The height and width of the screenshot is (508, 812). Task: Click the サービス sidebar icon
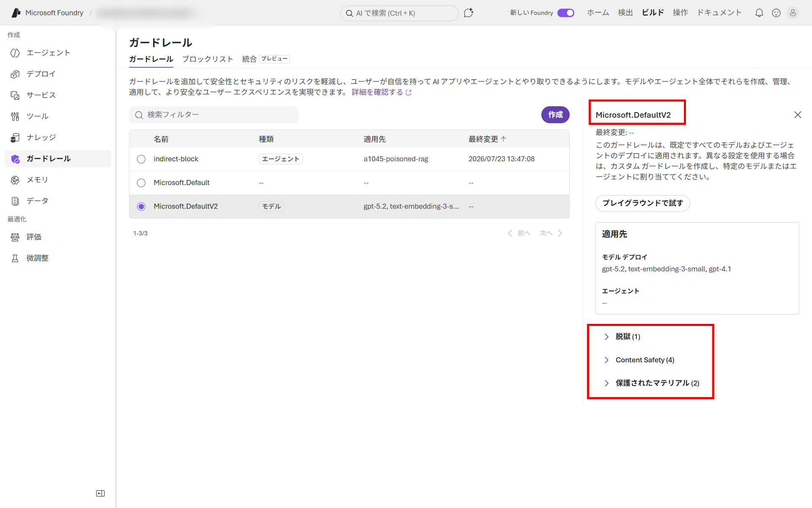pyautogui.click(x=15, y=95)
